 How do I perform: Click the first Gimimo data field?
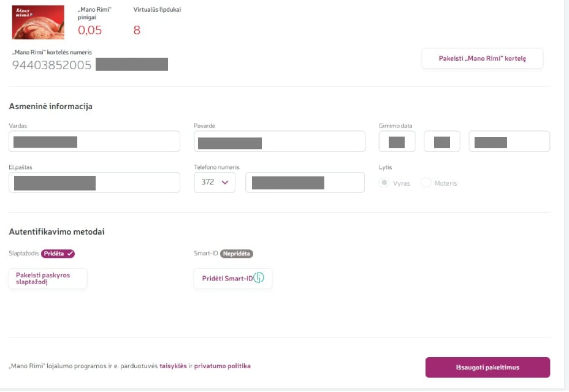pyautogui.click(x=397, y=141)
